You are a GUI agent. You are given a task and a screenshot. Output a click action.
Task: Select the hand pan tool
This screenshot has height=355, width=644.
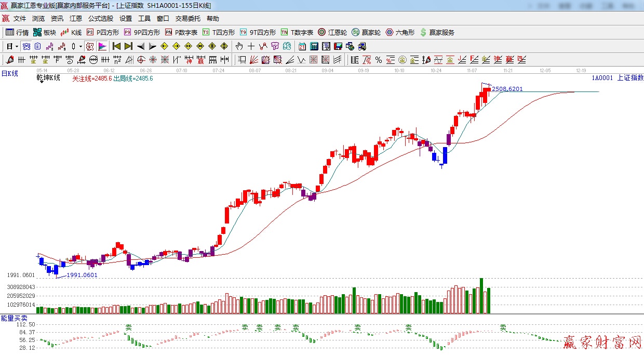(239, 46)
